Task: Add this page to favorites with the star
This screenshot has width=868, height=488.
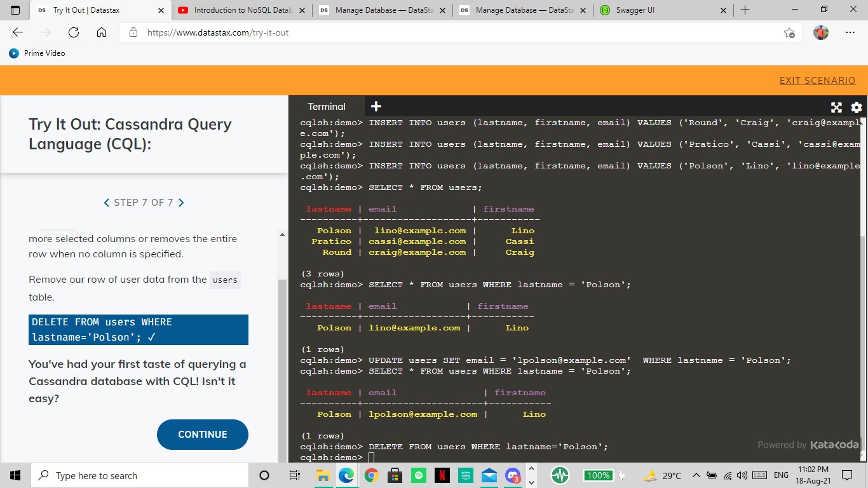Action: coord(789,33)
